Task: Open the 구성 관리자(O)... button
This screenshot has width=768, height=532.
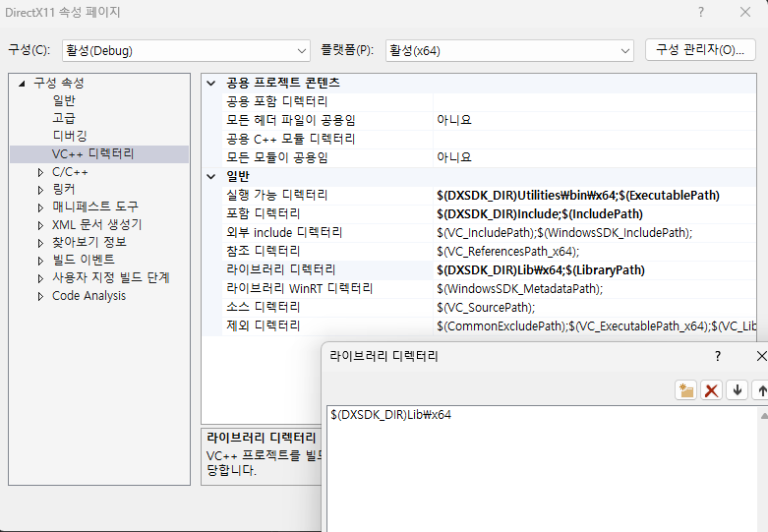Action: [700, 50]
